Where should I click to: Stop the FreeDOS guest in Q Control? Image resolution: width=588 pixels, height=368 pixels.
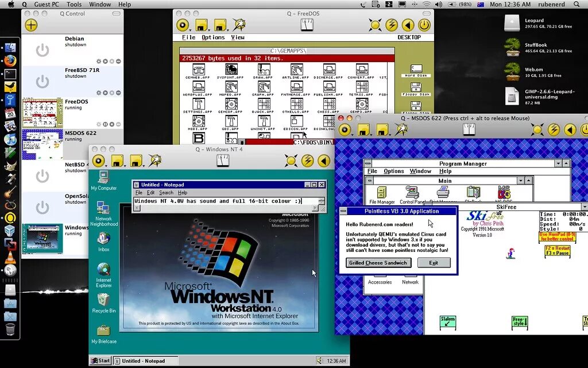click(x=112, y=124)
